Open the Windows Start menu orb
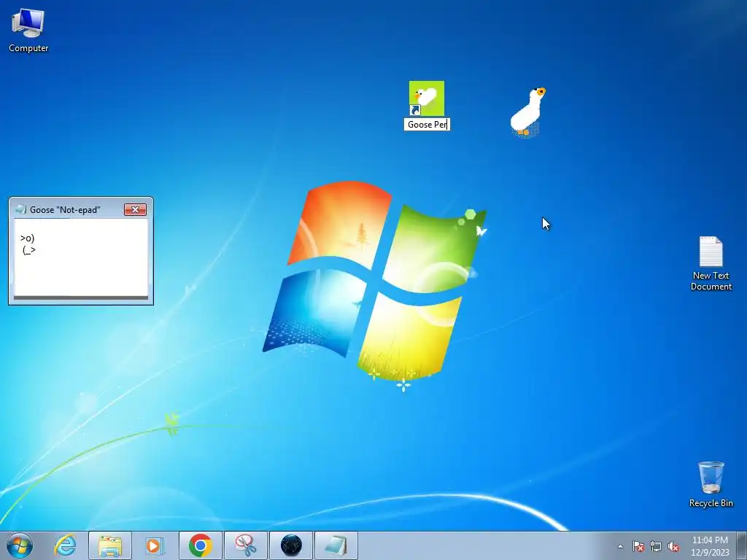 tap(20, 545)
